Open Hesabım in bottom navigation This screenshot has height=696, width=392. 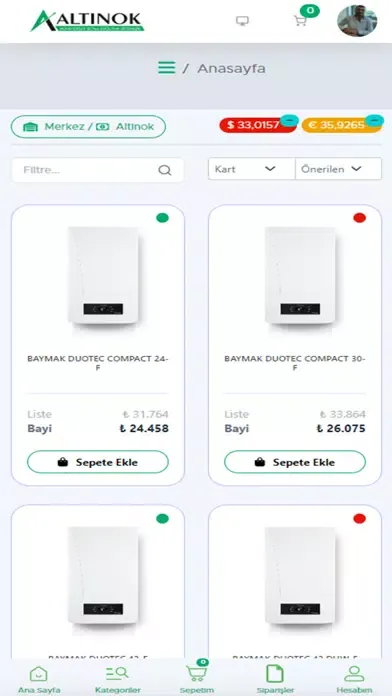(354, 680)
